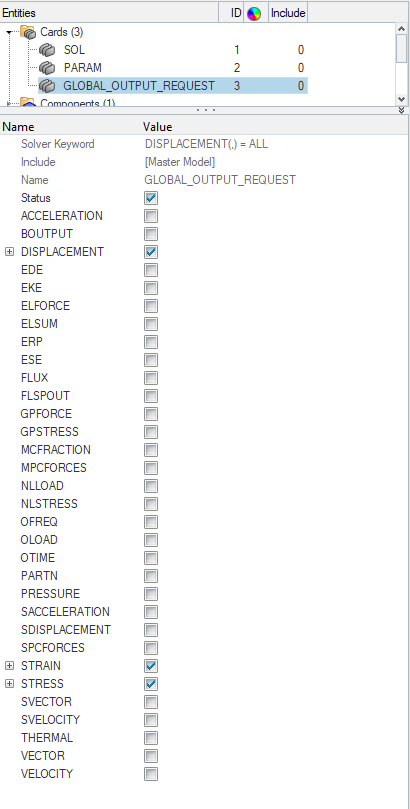Uncheck the Status checkbox

click(x=151, y=198)
